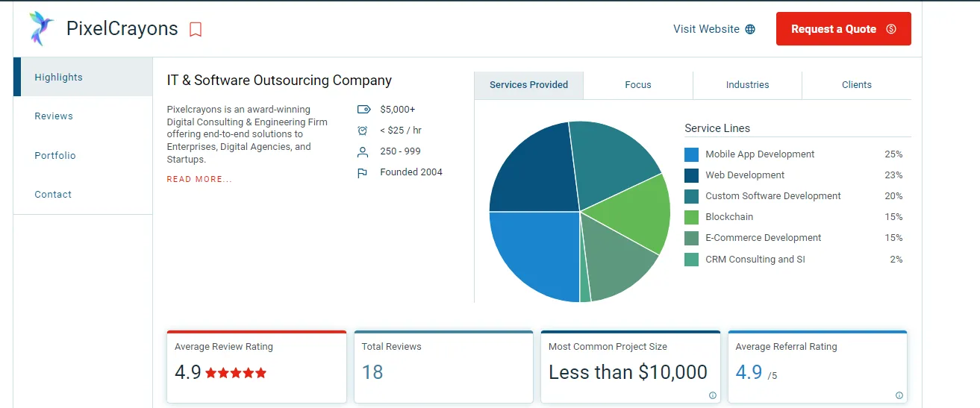Click the E-Commerce Development legend label

[x=764, y=238]
